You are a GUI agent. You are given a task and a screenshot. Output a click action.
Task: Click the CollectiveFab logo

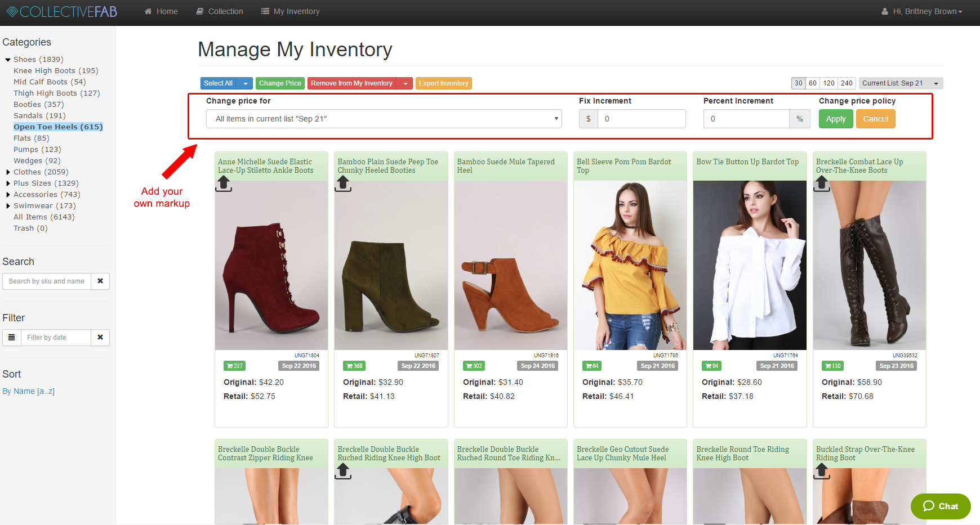pyautogui.click(x=62, y=11)
